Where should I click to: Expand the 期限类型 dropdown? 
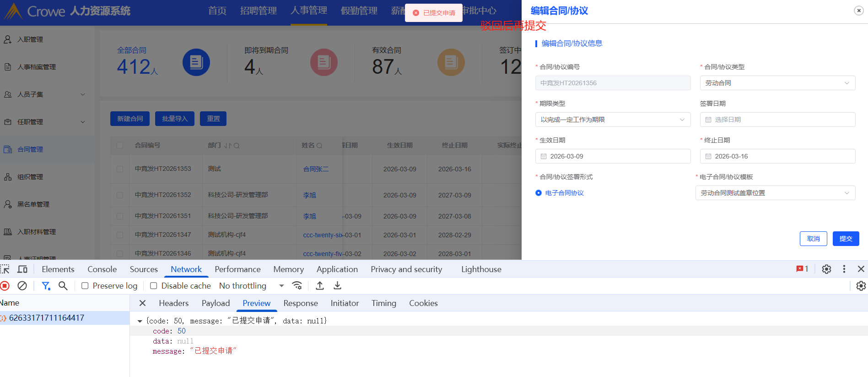tap(613, 120)
